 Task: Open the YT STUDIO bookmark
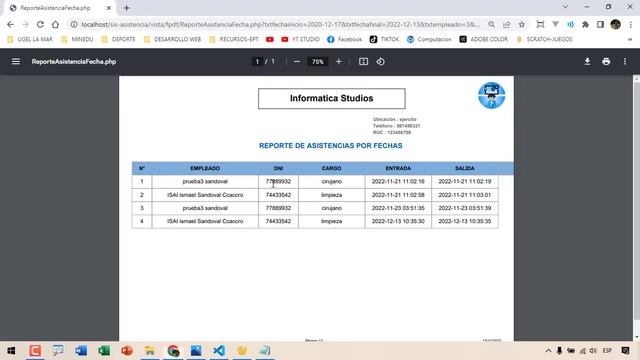[300, 39]
